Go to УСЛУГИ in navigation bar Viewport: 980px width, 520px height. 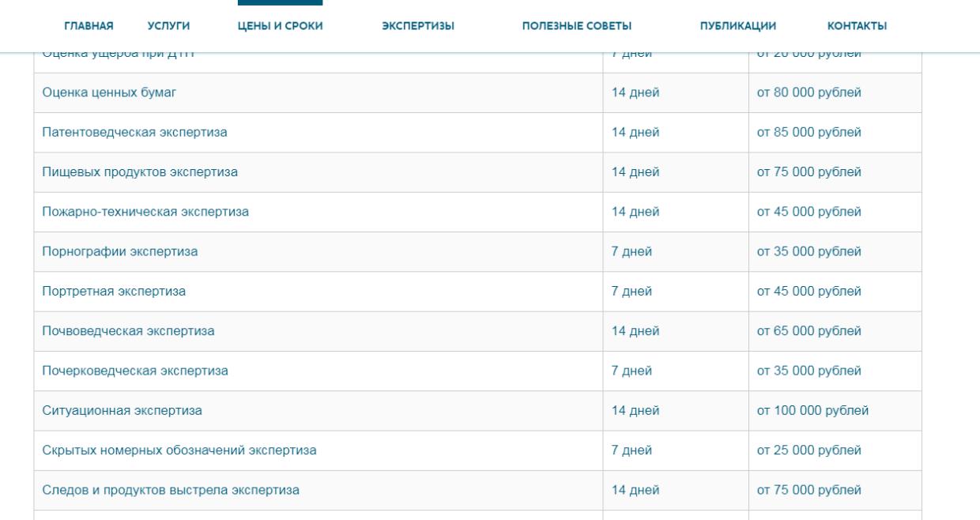pos(168,26)
